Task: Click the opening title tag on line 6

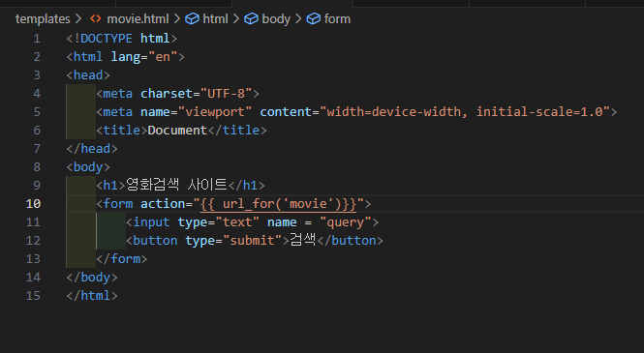Action: point(122,131)
